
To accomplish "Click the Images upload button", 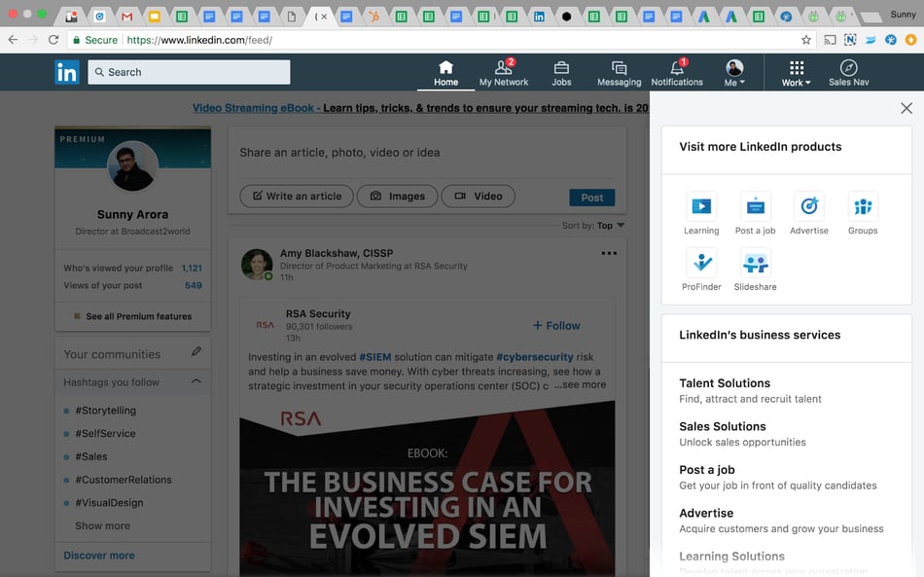I will [x=397, y=197].
